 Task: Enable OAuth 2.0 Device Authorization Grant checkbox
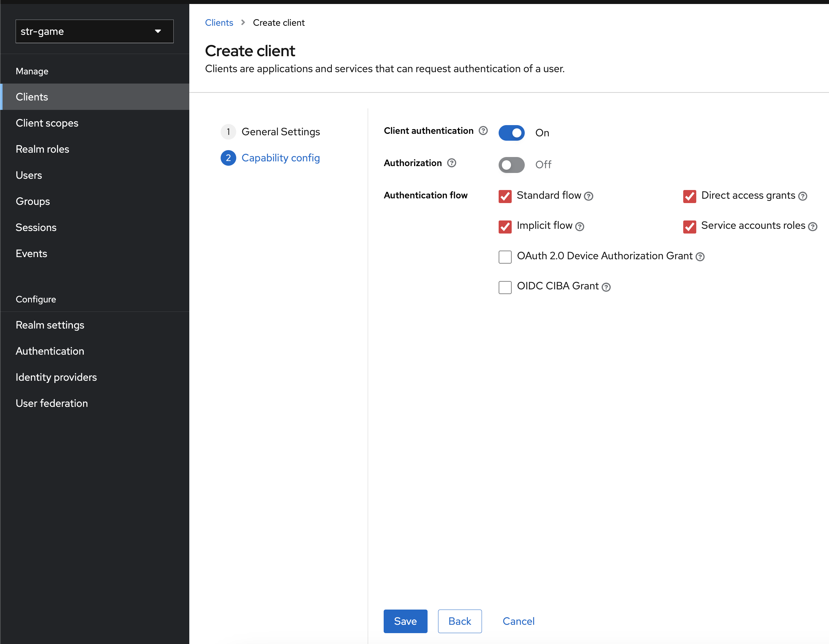coord(506,256)
